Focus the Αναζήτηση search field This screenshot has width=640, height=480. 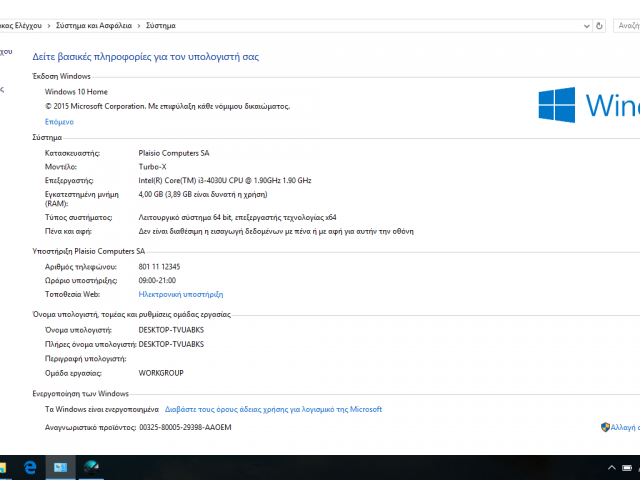(x=627, y=26)
